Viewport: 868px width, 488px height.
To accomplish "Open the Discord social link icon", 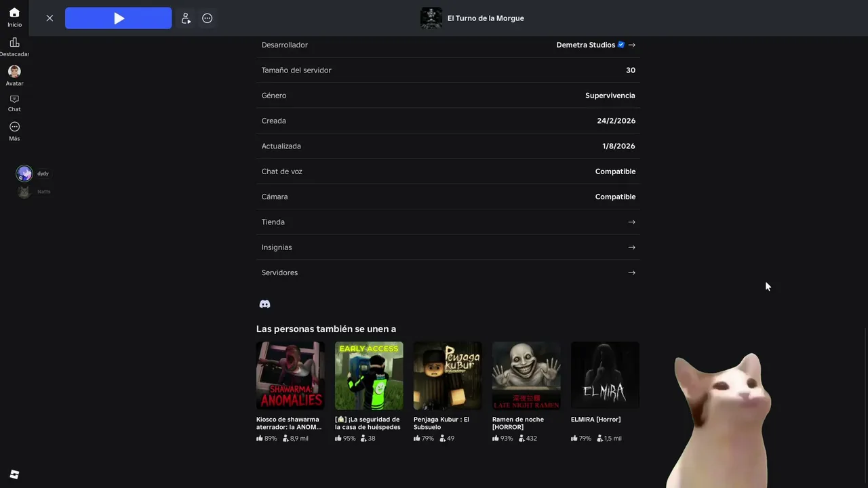I will [265, 304].
